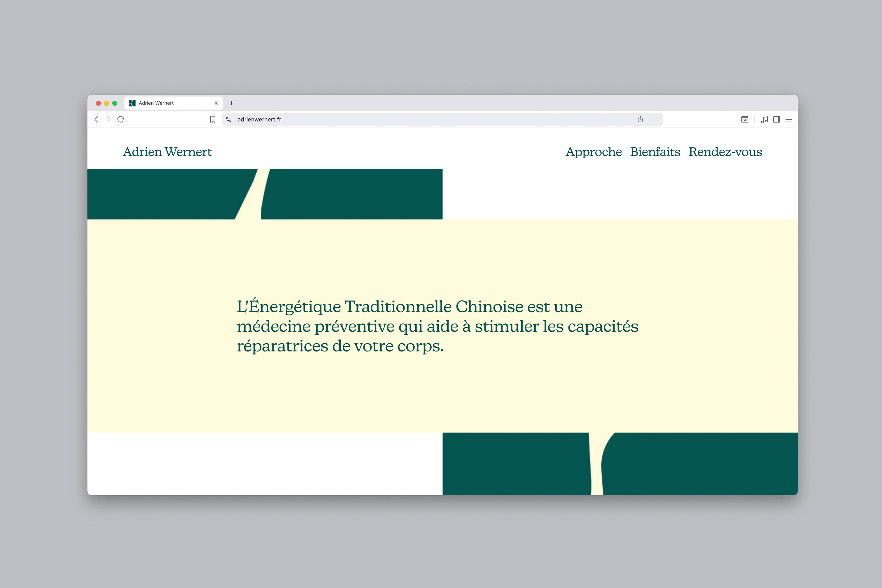The height and width of the screenshot is (588, 882).
Task: Click the back navigation arrow
Action: pos(96,119)
